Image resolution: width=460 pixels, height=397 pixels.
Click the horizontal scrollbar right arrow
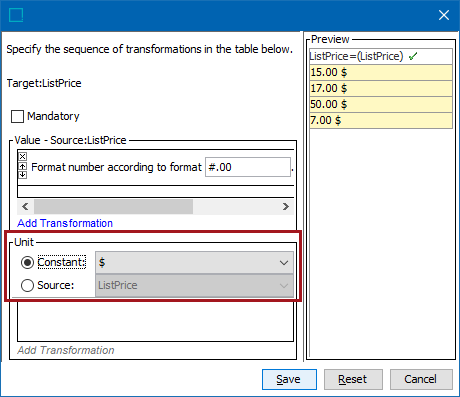click(x=286, y=207)
